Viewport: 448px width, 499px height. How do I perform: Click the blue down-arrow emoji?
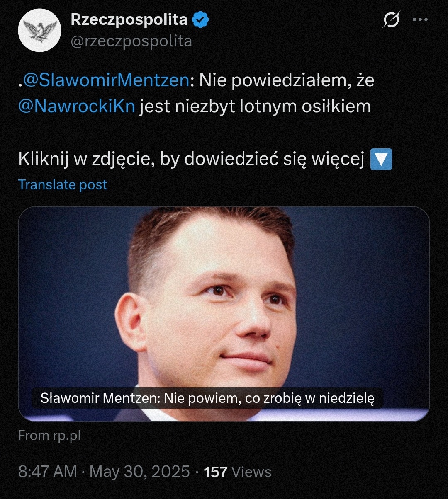coord(380,160)
